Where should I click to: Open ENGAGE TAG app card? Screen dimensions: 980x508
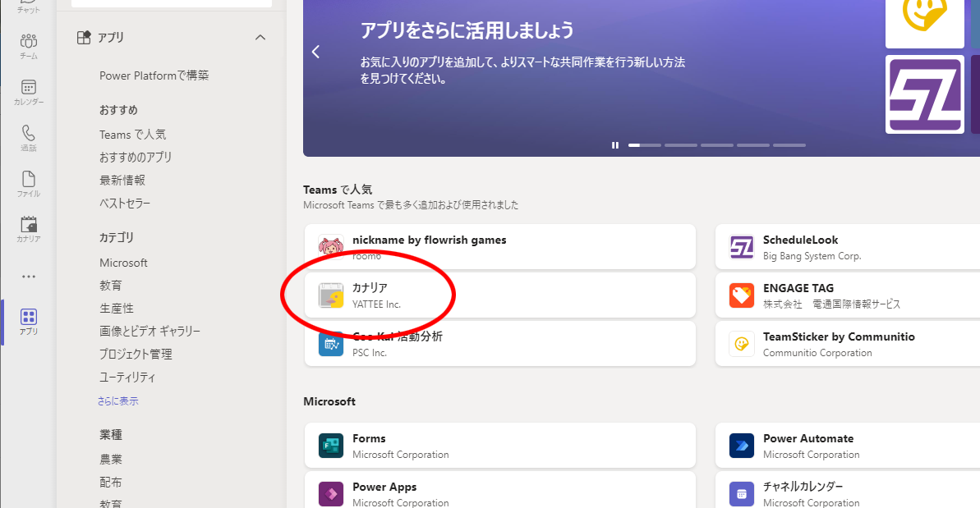click(x=848, y=295)
